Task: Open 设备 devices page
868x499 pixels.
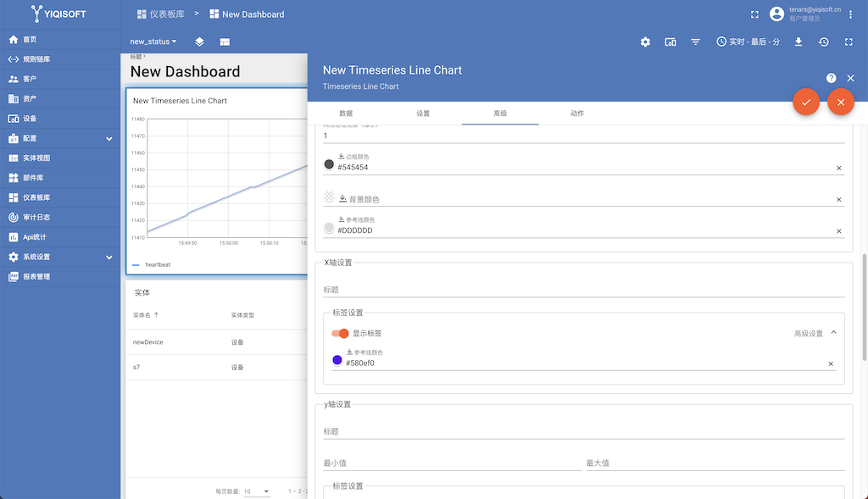Action: [60, 119]
